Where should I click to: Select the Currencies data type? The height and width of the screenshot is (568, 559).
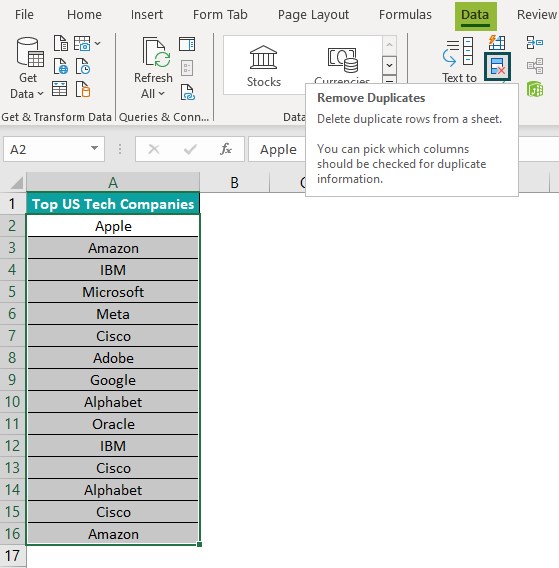(x=342, y=65)
